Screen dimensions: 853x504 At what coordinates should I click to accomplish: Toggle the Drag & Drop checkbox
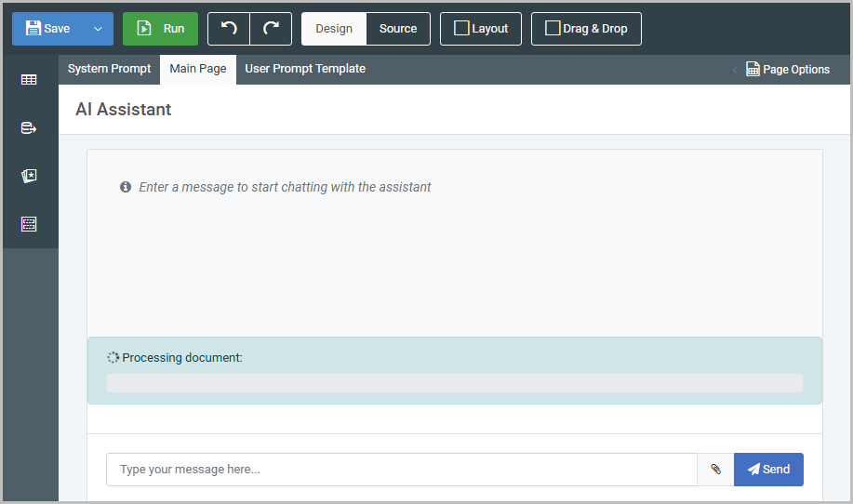(553, 29)
